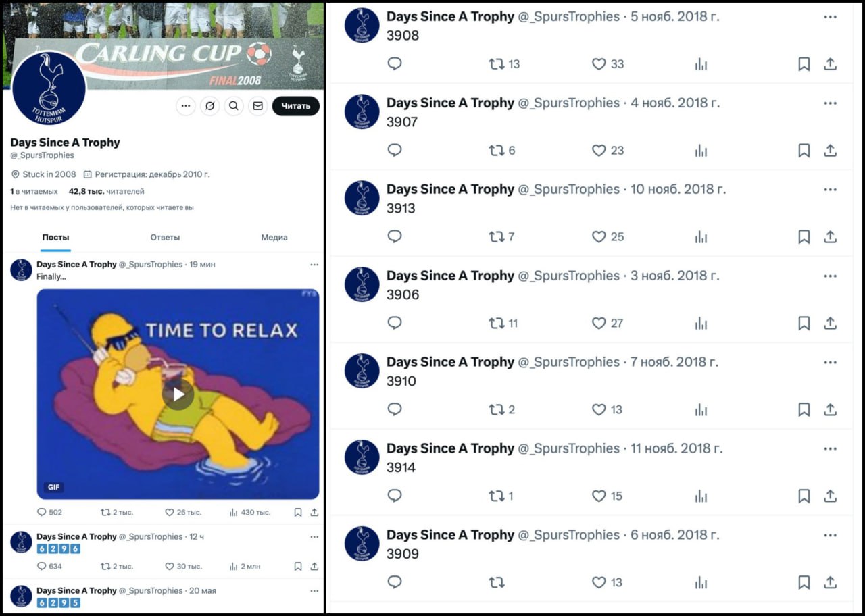865x616 pixels.
Task: Reply to the 3913 tweet
Action: (x=395, y=237)
